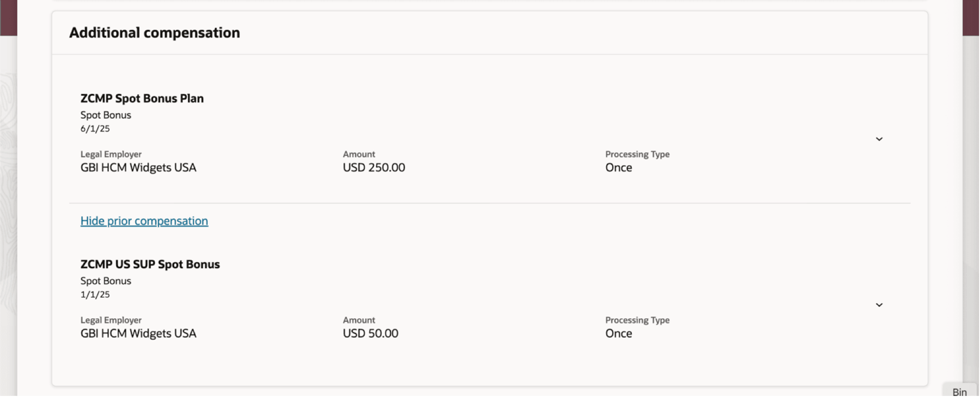
Task: Collapse prior compensation via its chevron
Action: 879,305
